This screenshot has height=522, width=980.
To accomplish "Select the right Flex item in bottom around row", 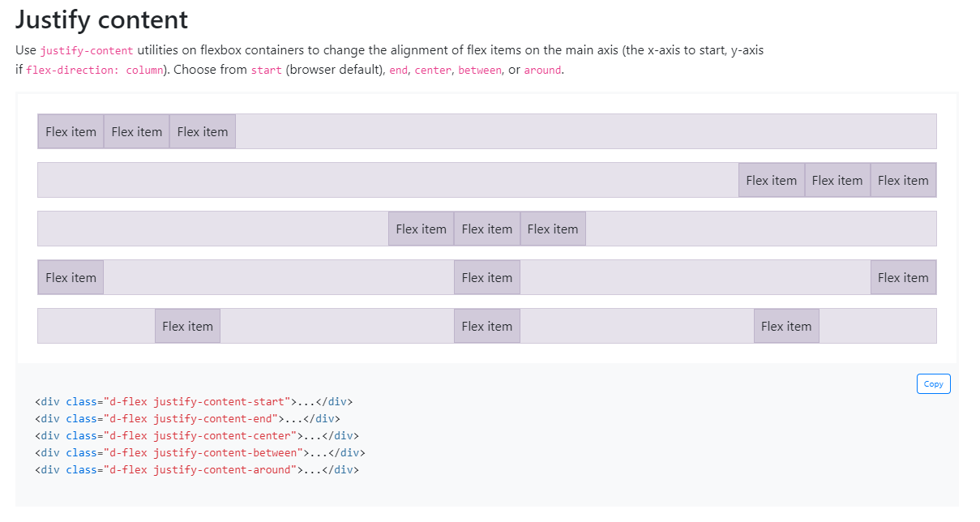I will [786, 327].
